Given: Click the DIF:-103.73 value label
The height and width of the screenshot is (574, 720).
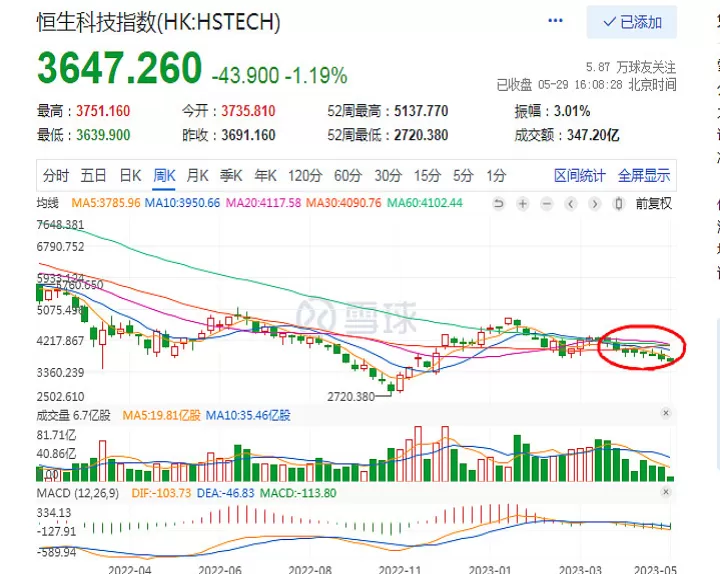Looking at the screenshot, I should tap(161, 493).
